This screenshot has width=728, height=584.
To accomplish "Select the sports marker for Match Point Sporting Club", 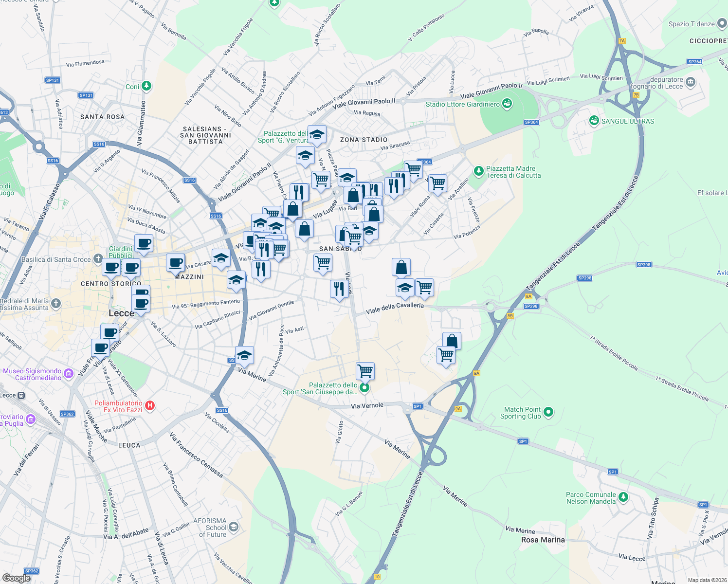I will pyautogui.click(x=548, y=412).
